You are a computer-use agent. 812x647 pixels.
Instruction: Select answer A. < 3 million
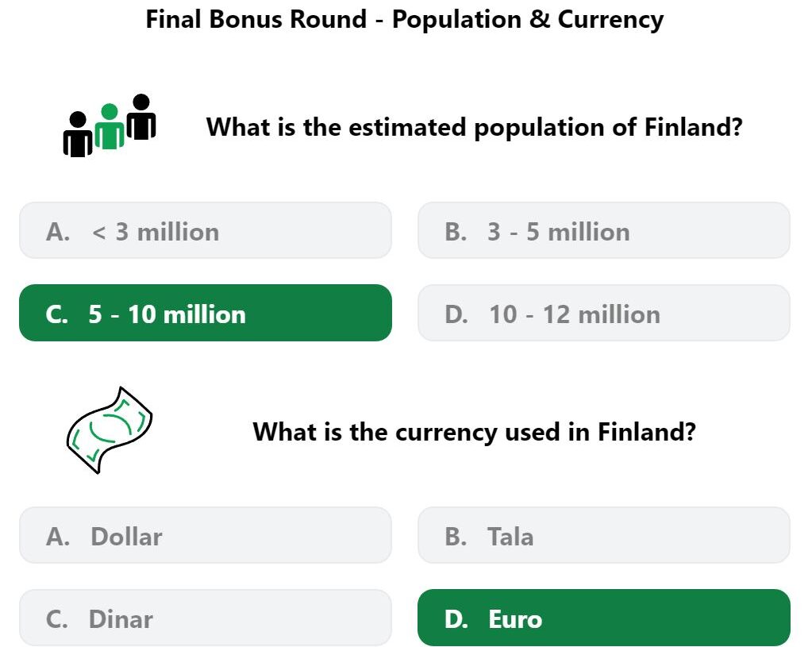point(205,230)
